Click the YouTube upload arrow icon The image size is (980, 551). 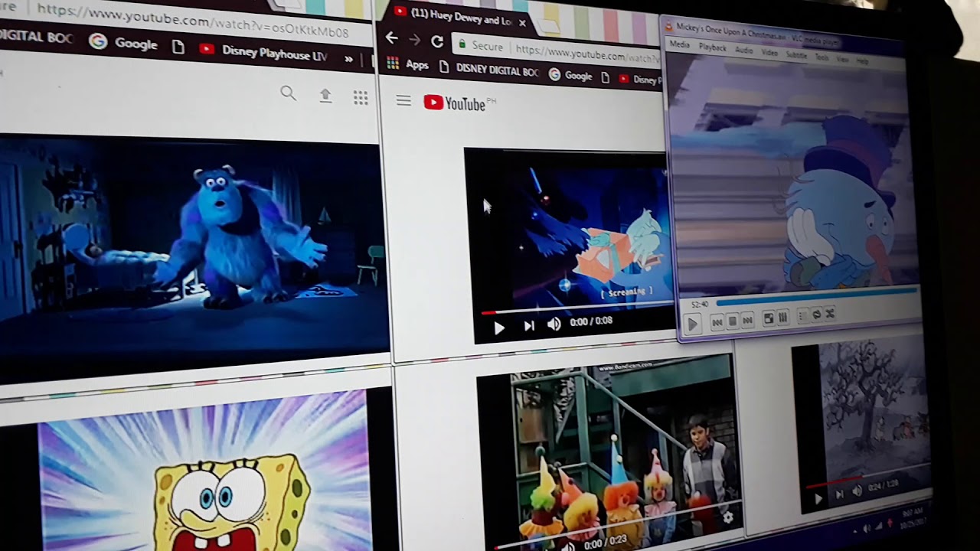325,96
